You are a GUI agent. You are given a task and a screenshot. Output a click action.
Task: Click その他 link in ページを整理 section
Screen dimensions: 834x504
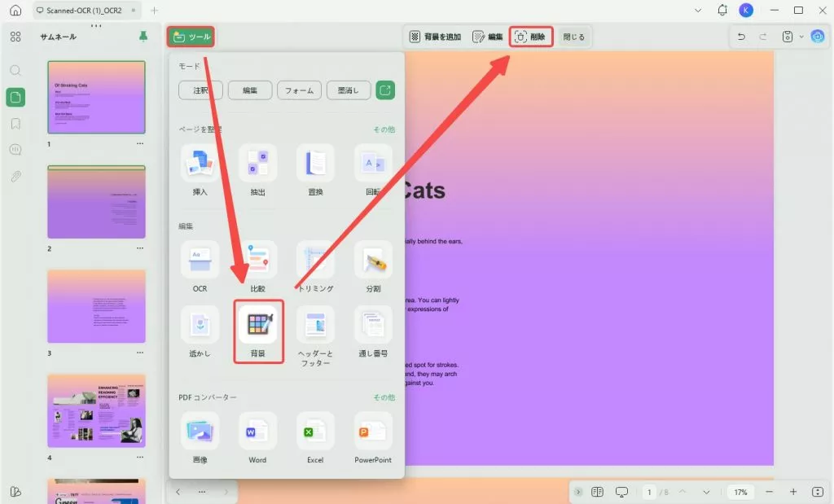coord(384,129)
